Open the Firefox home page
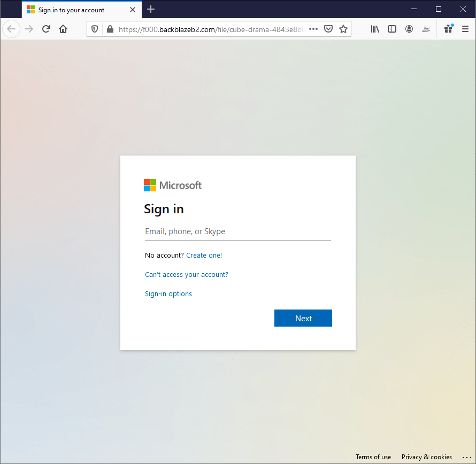 (63, 29)
